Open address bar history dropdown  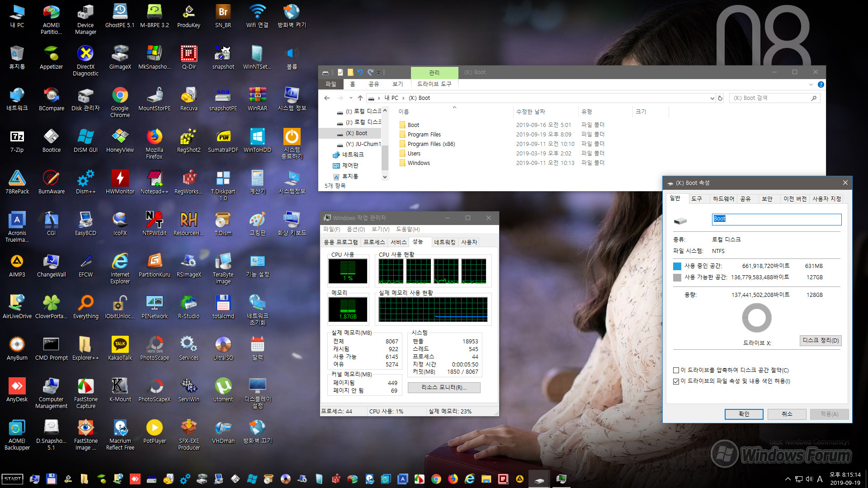(712, 98)
